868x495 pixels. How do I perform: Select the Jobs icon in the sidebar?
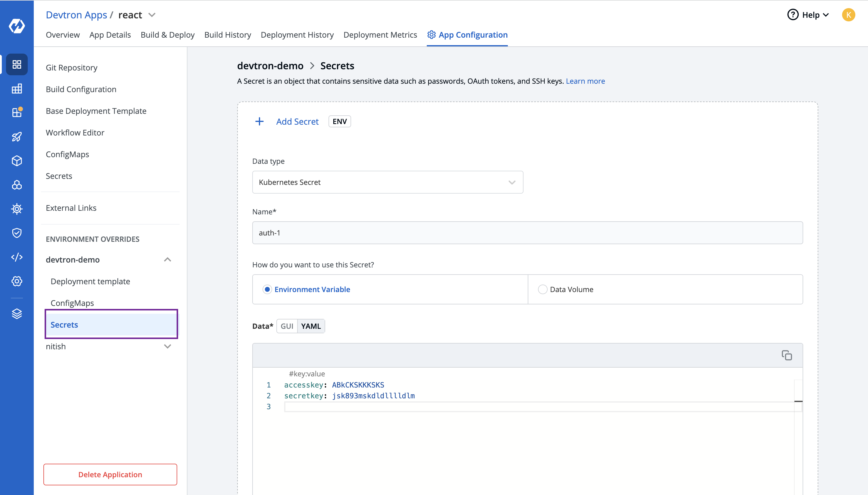coord(17,89)
